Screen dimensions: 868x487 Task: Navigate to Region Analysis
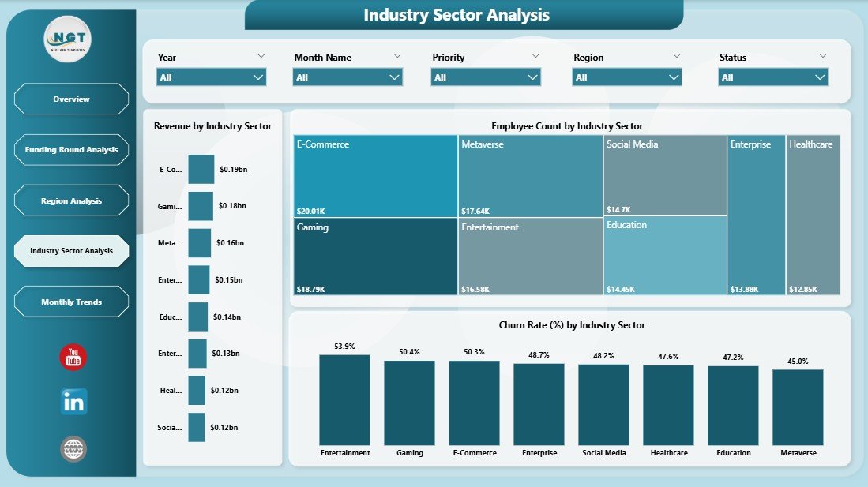[71, 200]
